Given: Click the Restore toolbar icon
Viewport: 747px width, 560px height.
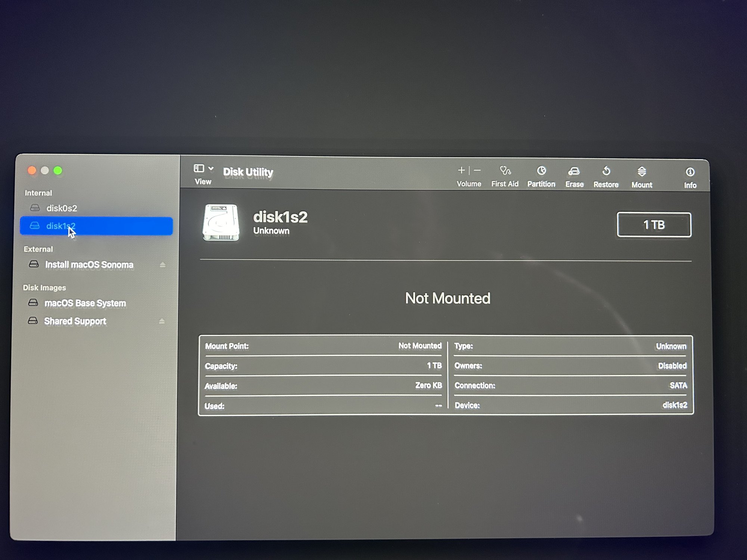Looking at the screenshot, I should coord(606,171).
